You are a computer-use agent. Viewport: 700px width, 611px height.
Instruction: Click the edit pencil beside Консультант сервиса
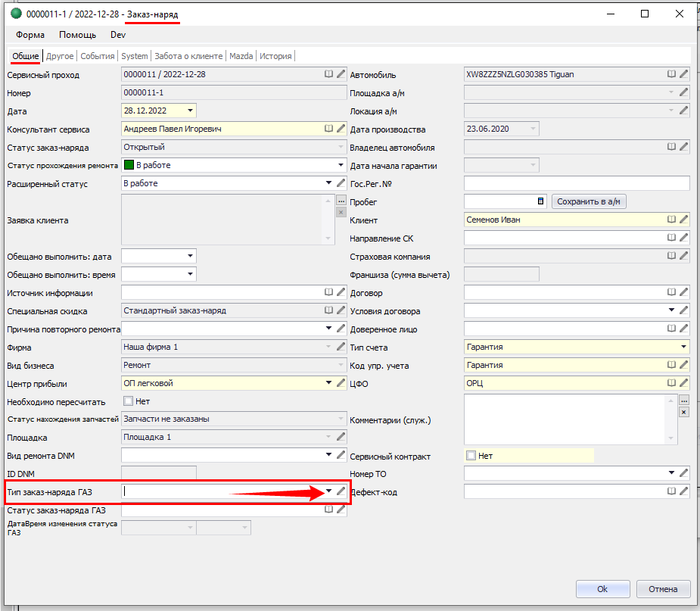341,129
